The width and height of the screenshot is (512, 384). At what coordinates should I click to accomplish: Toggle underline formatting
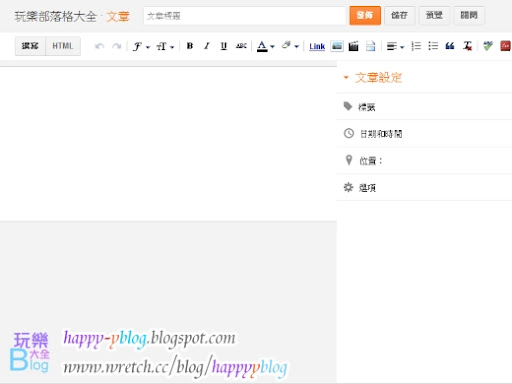click(x=224, y=46)
